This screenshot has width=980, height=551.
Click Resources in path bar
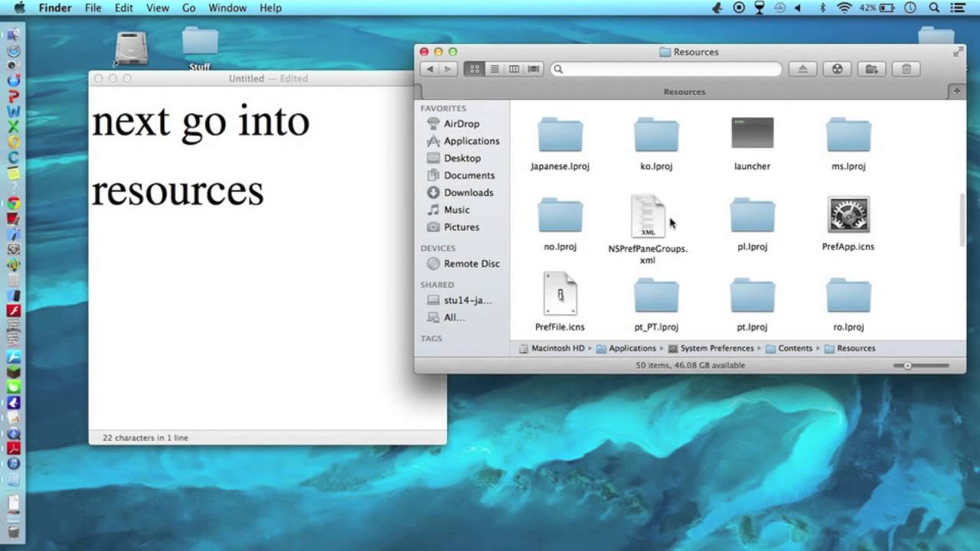[850, 348]
